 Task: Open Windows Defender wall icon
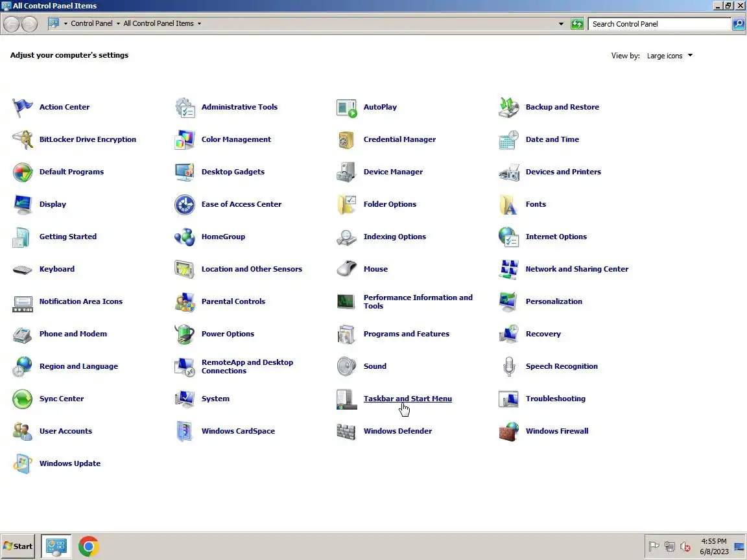(346, 431)
